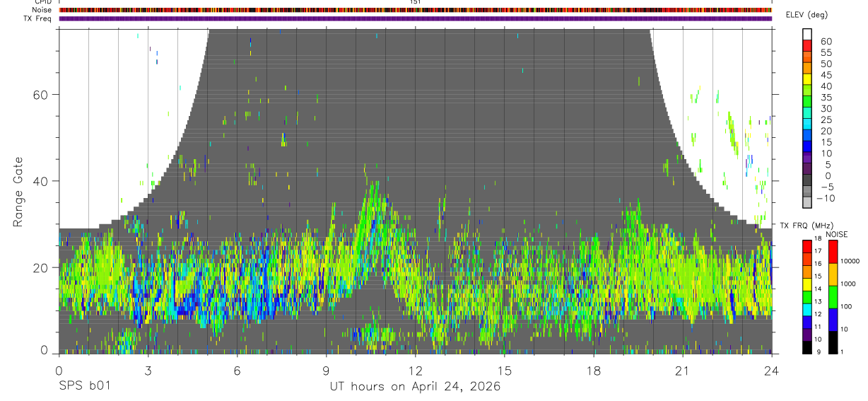Click the -10 label on the ELEV colorbar
Image resolution: width=868 pixels, height=401 pixels.
(x=827, y=198)
